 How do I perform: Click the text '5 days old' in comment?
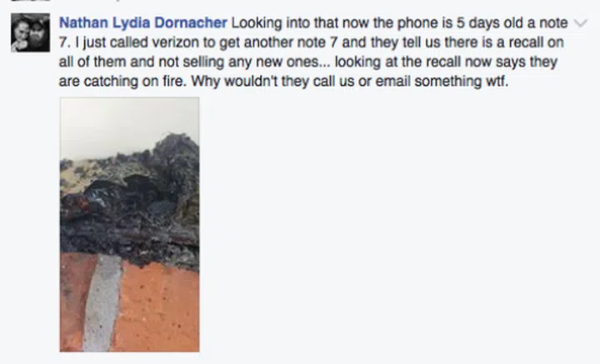(490, 23)
